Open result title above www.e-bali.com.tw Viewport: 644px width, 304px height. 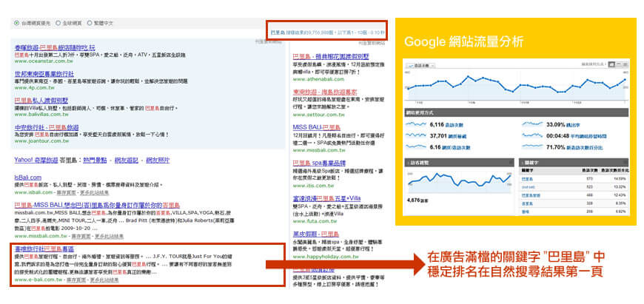(x=44, y=249)
